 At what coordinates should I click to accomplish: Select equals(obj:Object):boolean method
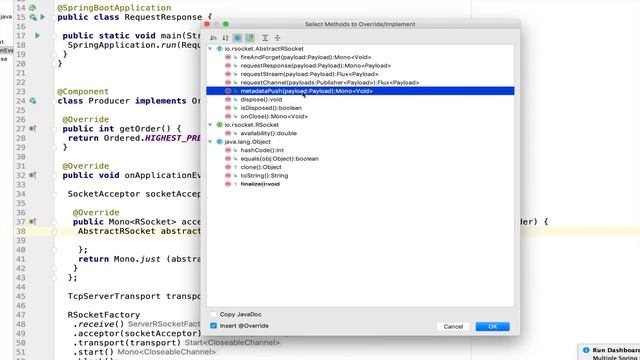280,159
